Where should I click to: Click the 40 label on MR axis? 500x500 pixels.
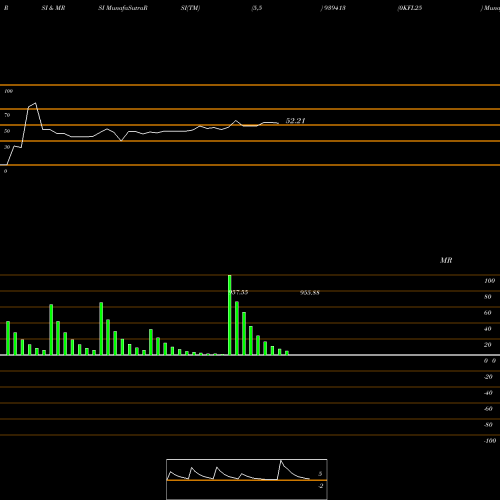pyautogui.click(x=488, y=329)
